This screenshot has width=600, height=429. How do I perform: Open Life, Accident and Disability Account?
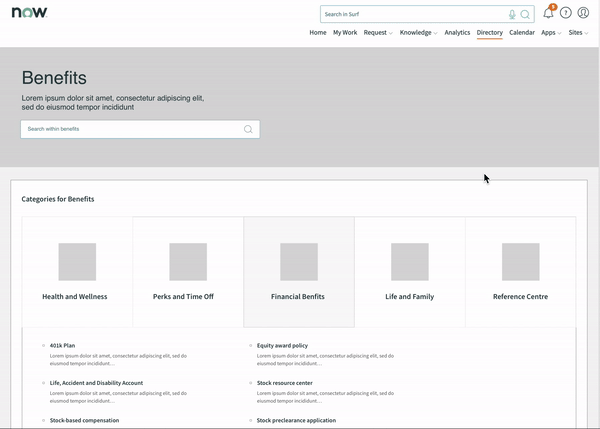pyautogui.click(x=96, y=383)
